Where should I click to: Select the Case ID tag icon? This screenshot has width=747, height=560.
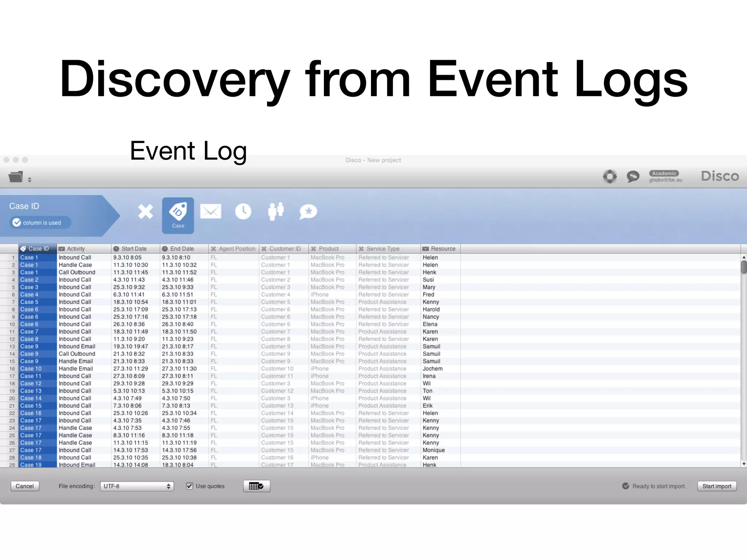point(178,215)
